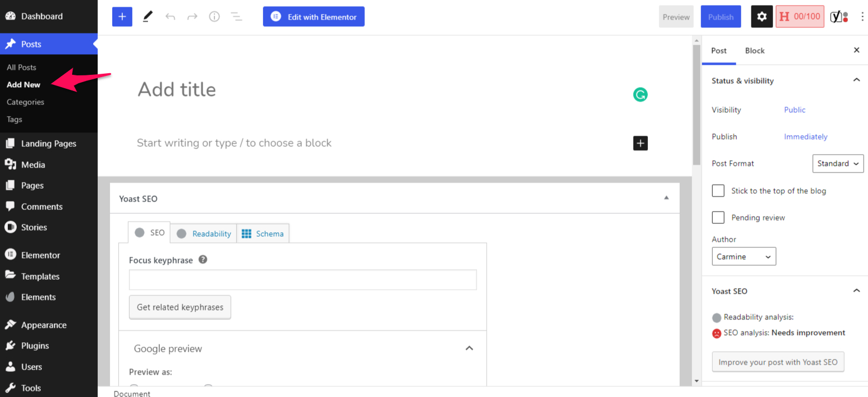The height and width of the screenshot is (397, 868).
Task: Open the settings gear icon
Action: coord(762,17)
